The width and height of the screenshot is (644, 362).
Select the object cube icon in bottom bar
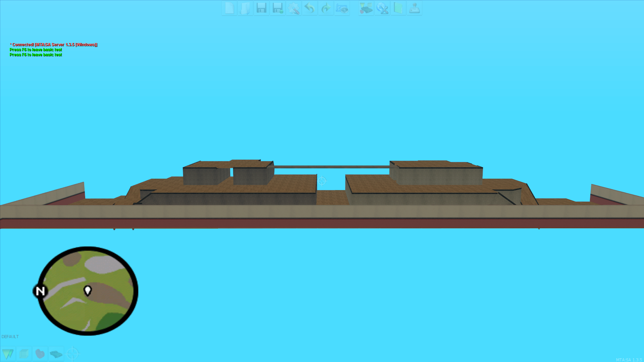tap(24, 354)
